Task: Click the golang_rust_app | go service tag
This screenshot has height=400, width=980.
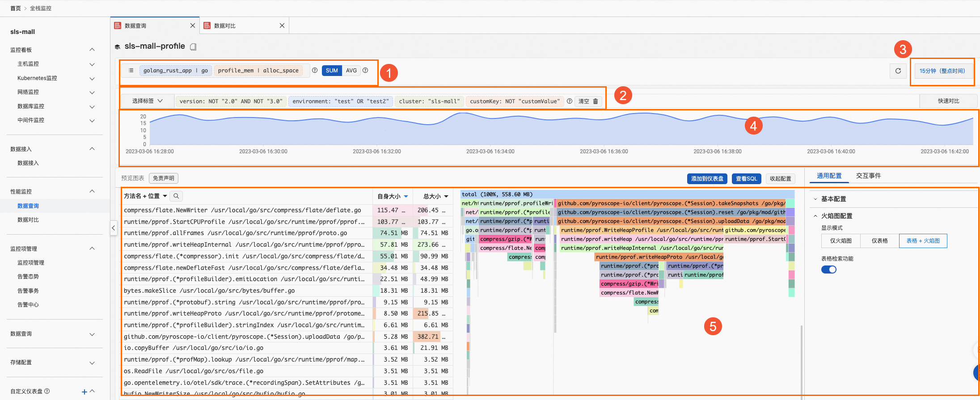Action: pyautogui.click(x=176, y=71)
